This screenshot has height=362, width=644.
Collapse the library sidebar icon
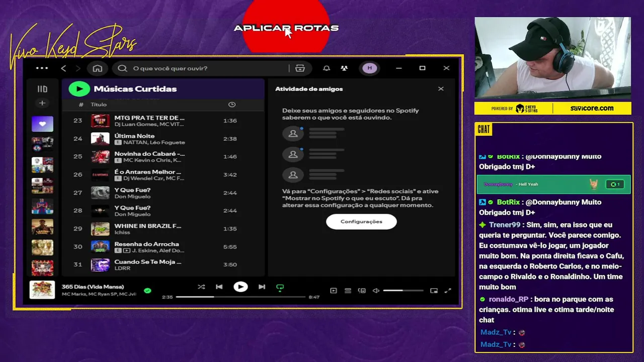[x=42, y=89]
